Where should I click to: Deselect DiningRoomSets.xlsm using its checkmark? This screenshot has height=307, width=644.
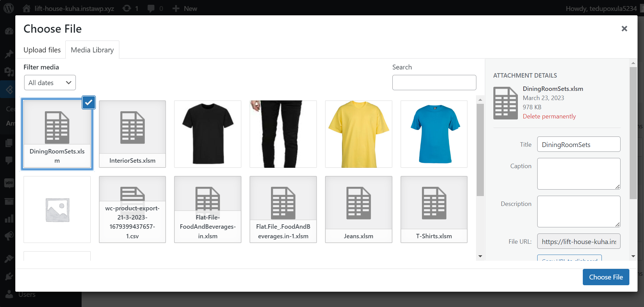[89, 102]
